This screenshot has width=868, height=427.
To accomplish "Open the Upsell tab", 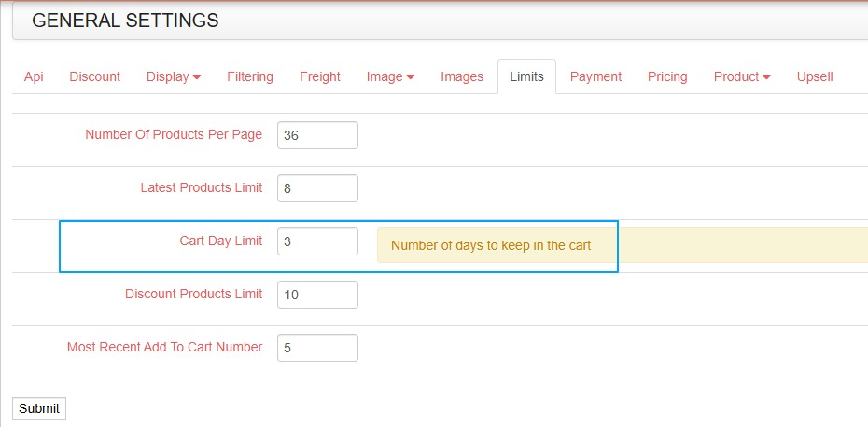I will tap(815, 76).
